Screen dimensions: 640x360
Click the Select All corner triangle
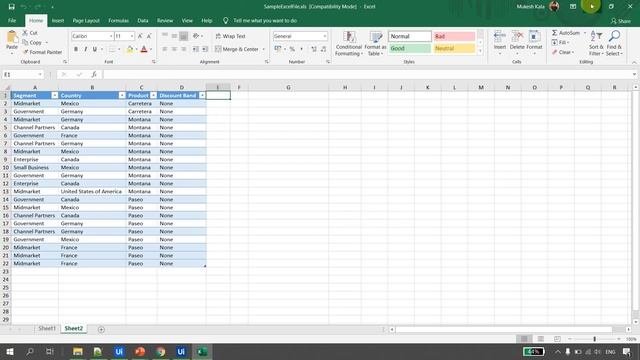click(6, 87)
